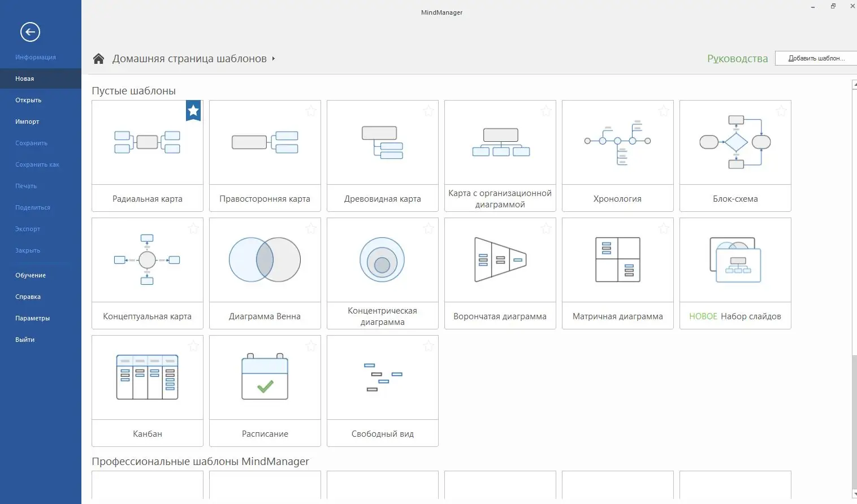The image size is (857, 504).
Task: Select the Концептуальная карта template icon
Action: [x=147, y=260]
